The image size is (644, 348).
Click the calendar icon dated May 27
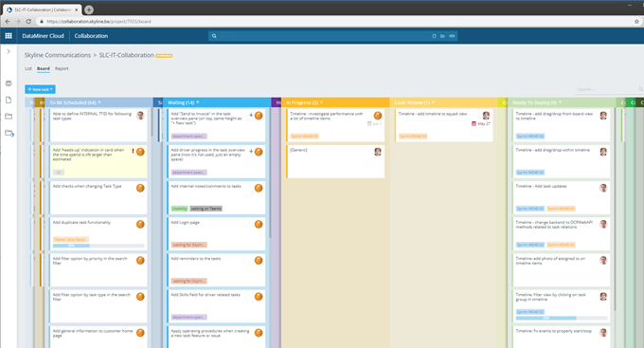[474, 123]
